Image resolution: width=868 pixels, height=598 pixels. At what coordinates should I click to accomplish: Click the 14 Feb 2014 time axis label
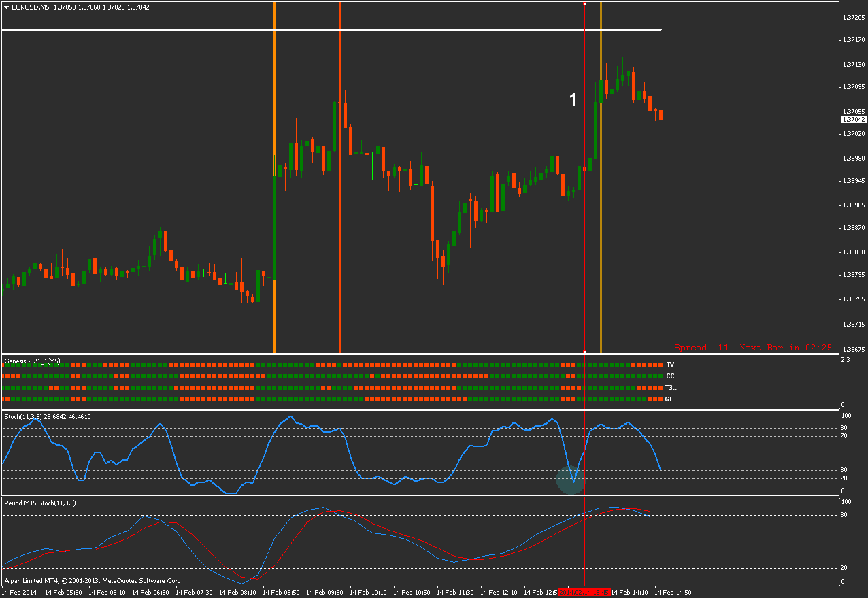(18, 593)
